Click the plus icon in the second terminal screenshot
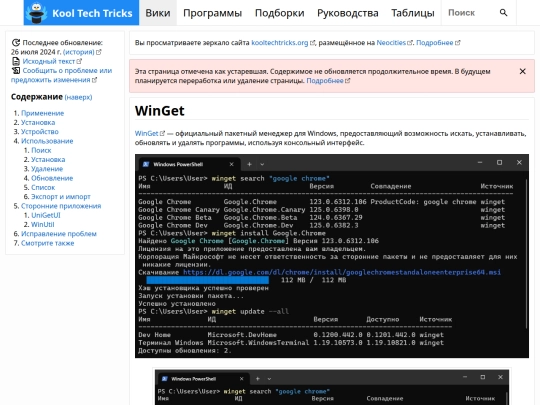 click(x=257, y=378)
